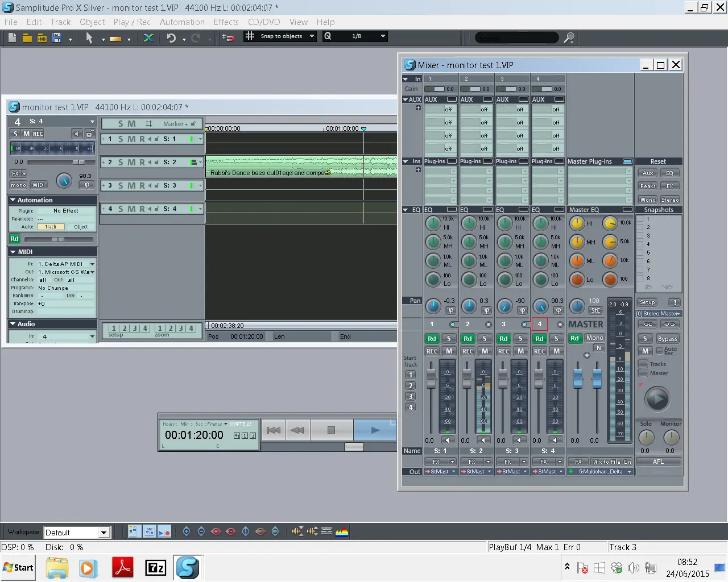Open Windows Explorer from the taskbar

[57, 567]
